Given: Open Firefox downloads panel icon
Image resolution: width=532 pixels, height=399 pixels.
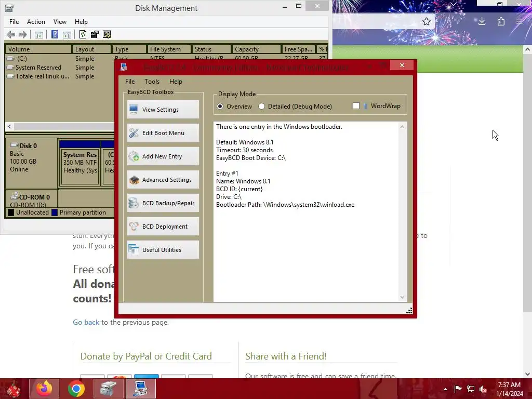Looking at the screenshot, I should (482, 22).
